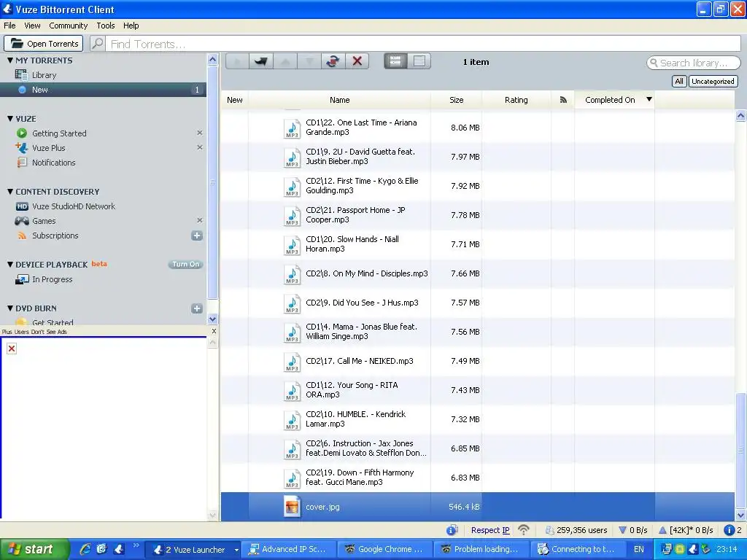Close the Plus Users ads panel
Screen dimensions: 747x560
[x=214, y=331]
